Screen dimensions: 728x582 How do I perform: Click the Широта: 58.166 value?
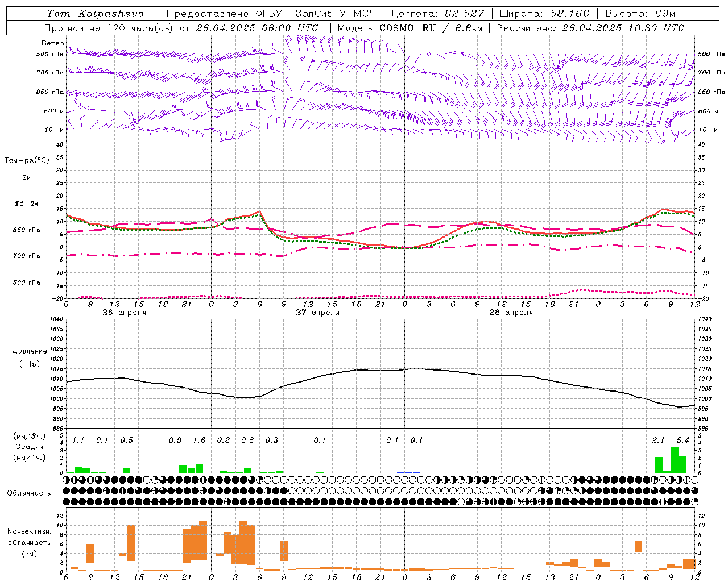544,14
